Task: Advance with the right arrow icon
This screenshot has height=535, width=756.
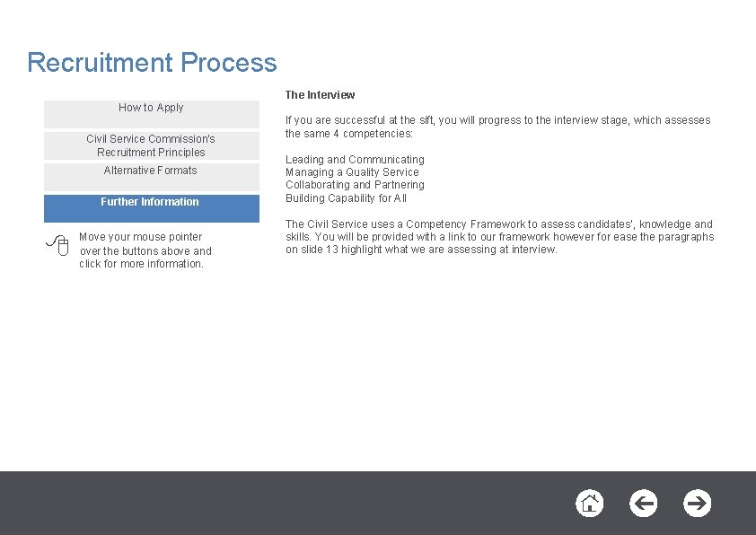Action: click(697, 504)
